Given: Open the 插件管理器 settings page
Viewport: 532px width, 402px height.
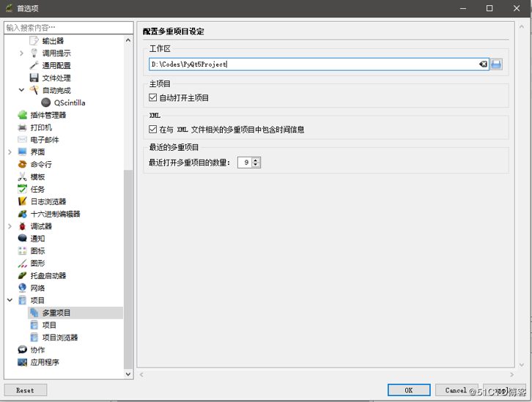Looking at the screenshot, I should 48,115.
